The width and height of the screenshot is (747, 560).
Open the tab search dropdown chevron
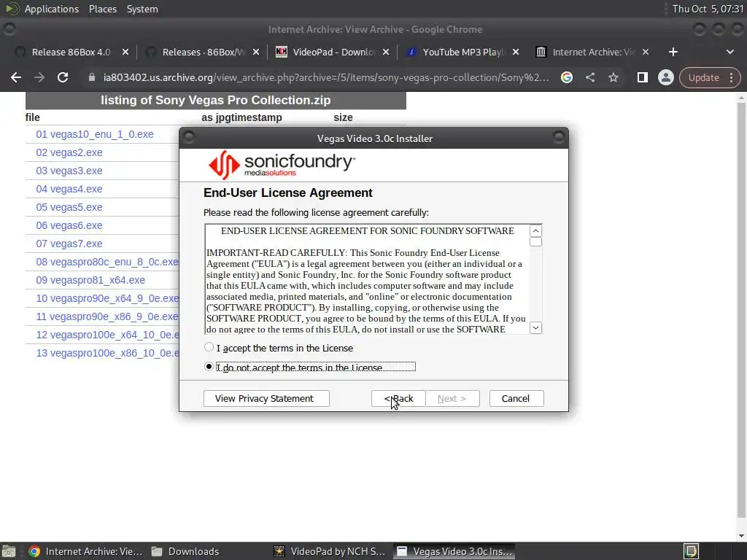[729, 52]
